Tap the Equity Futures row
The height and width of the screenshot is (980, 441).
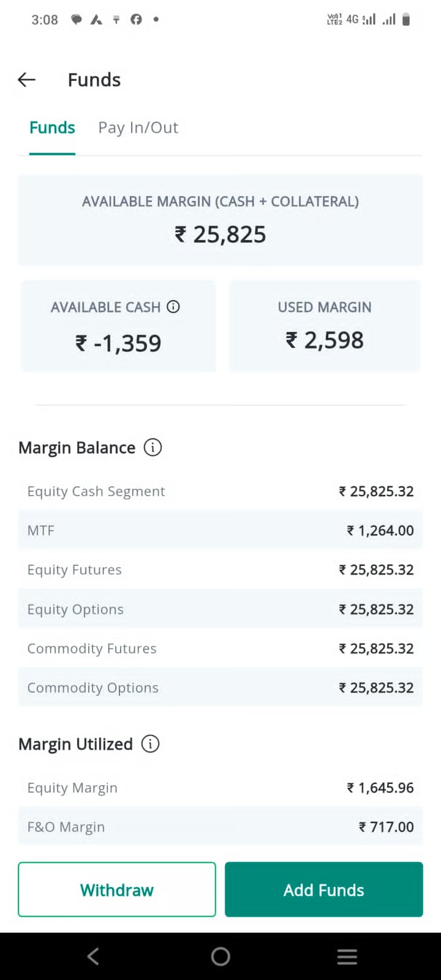coord(221,570)
